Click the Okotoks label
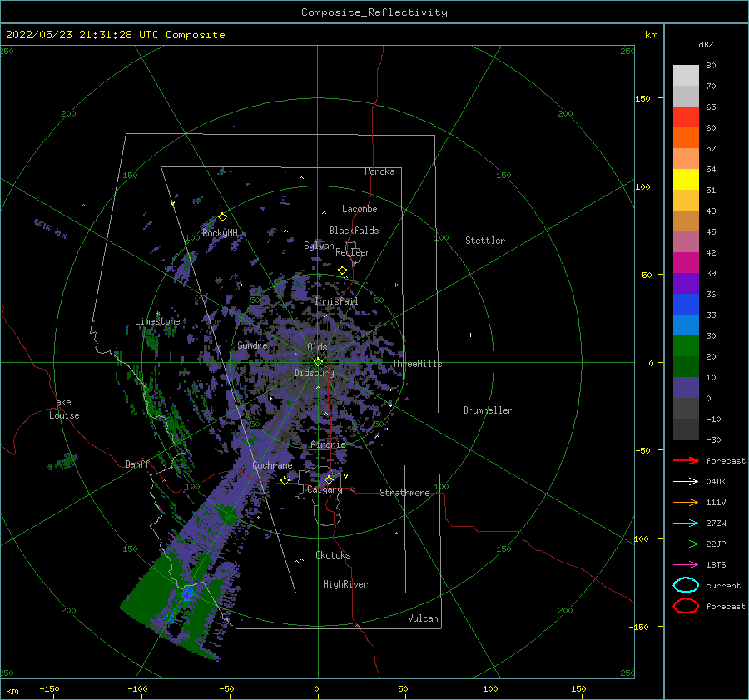The height and width of the screenshot is (700, 749). [x=334, y=554]
